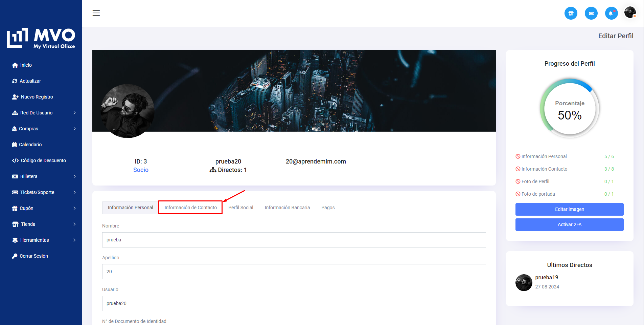This screenshot has width=644, height=325.
Task: Open the notifications bell
Action: tap(611, 13)
